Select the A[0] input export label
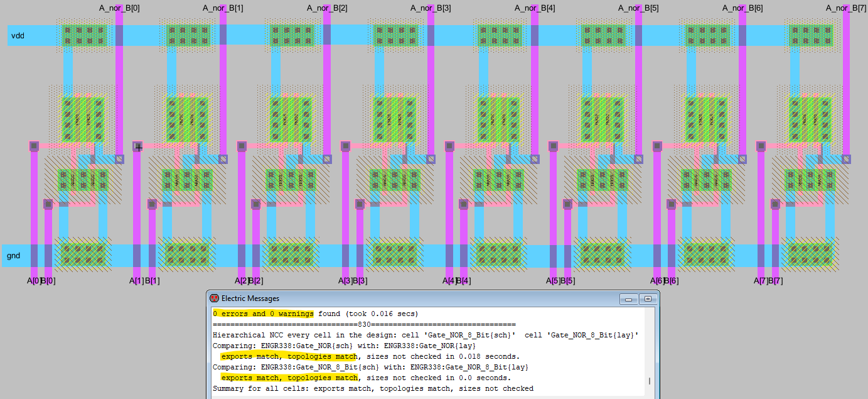The image size is (868, 399). click(33, 281)
